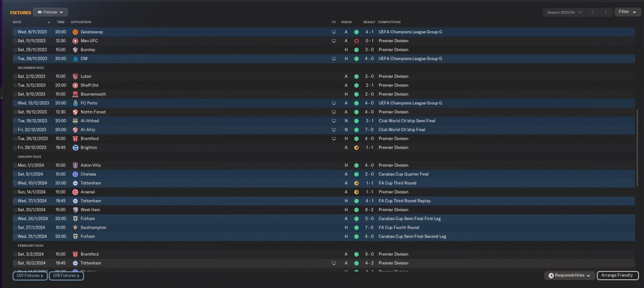Open the Fixtures view dropdown
This screenshot has height=288, width=644.
coord(50,12)
